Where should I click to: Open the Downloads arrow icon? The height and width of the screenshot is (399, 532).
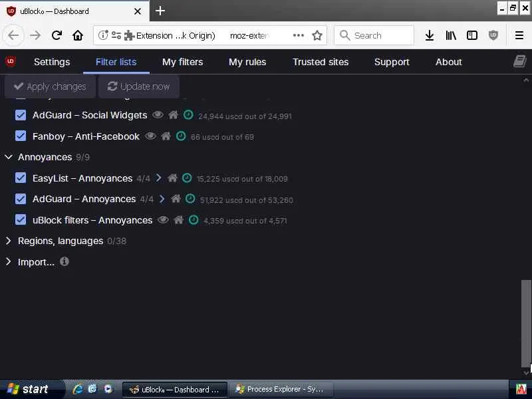(x=430, y=35)
